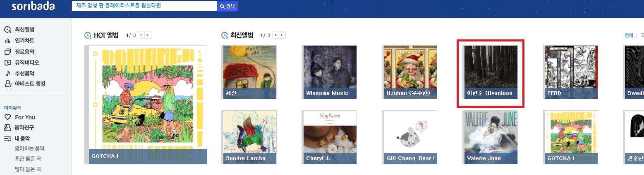Select the 장르음악 icon in sidebar
The image size is (644, 175).
click(7, 52)
